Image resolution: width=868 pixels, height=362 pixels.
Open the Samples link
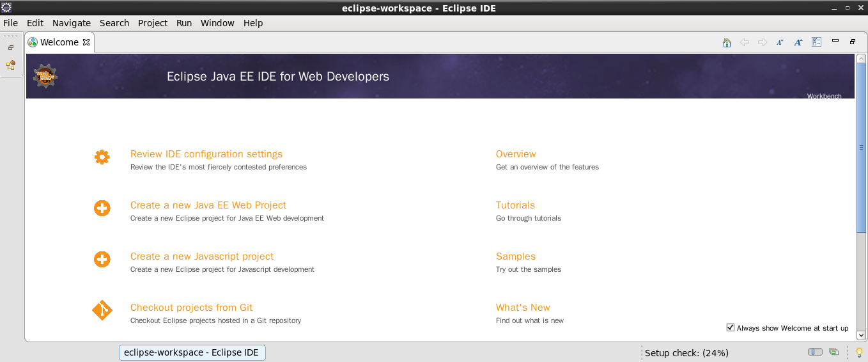(516, 256)
